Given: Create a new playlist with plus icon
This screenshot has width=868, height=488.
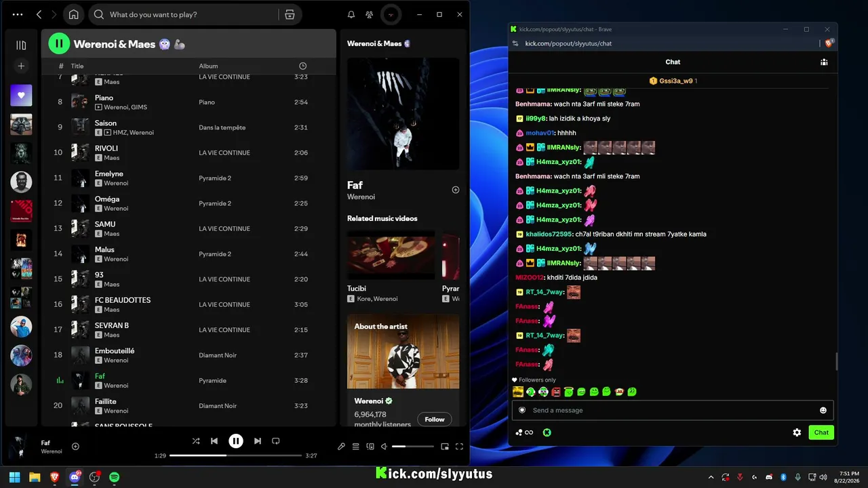Looking at the screenshot, I should coord(21,66).
